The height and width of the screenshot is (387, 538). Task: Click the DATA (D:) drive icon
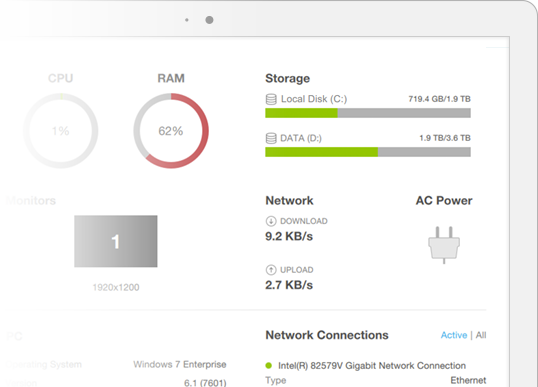[x=271, y=138]
